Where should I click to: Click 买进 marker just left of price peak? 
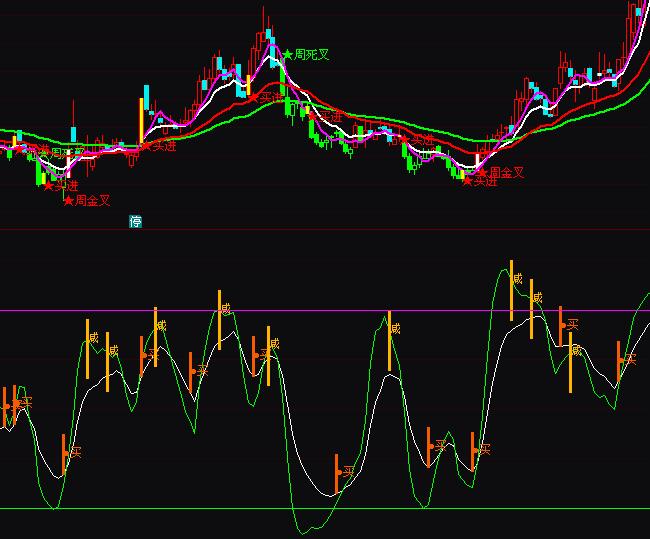coord(253,98)
